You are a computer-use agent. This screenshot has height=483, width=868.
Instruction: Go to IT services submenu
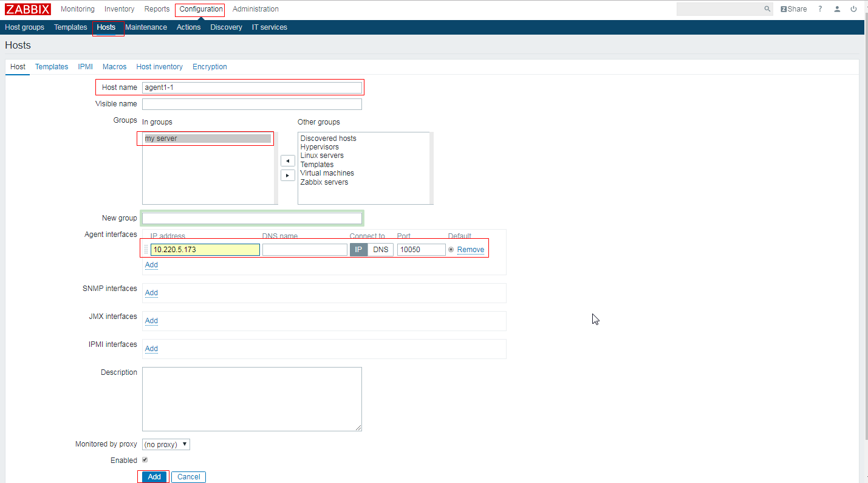coord(270,27)
